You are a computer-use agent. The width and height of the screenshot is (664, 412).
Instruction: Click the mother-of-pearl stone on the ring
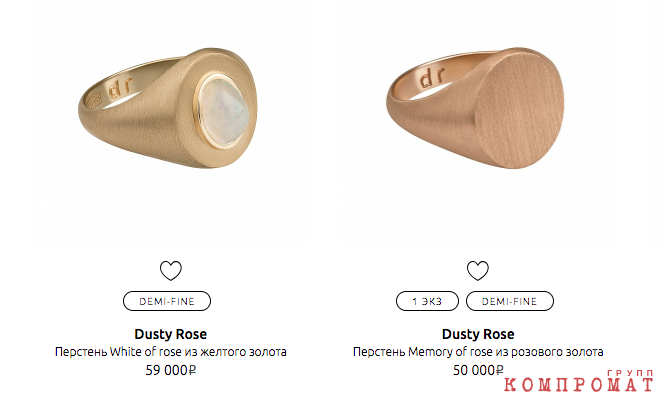(x=223, y=111)
